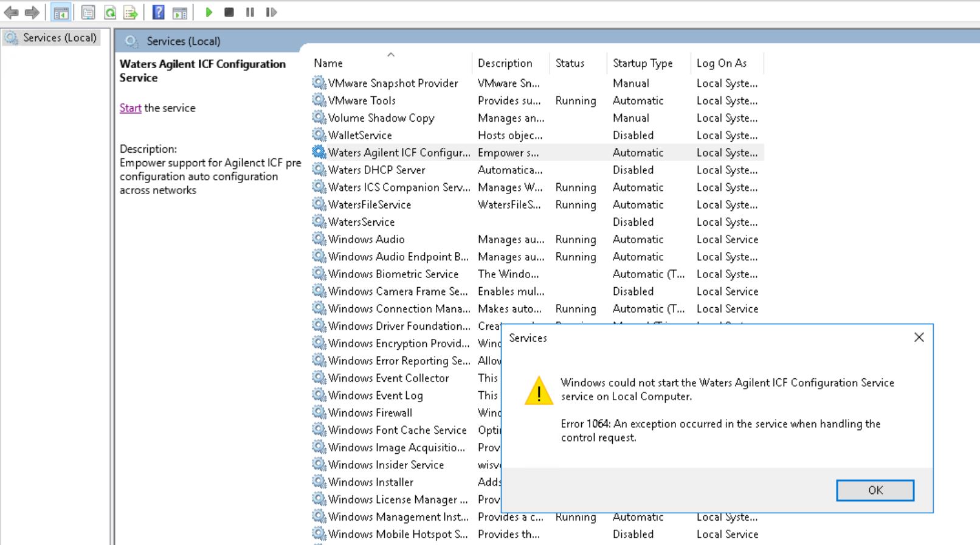Click the gear icon for Volume Shadow Copy
Screen dimensions: 980x545
319,117
